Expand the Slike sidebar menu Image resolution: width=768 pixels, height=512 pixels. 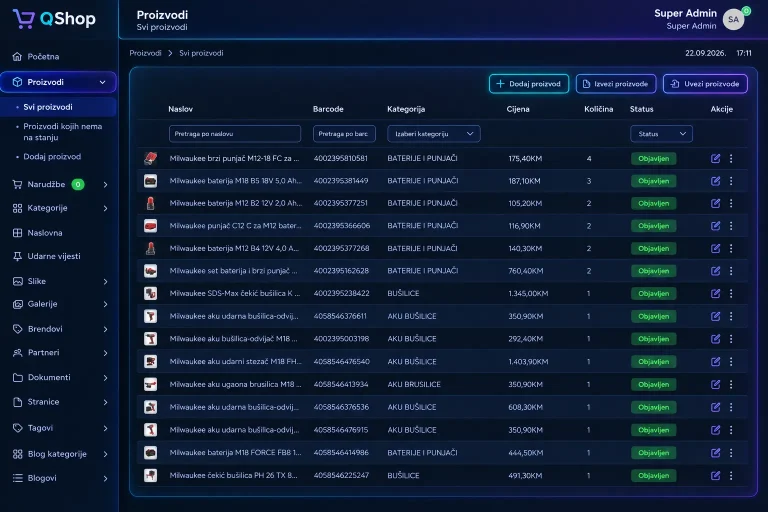105,282
